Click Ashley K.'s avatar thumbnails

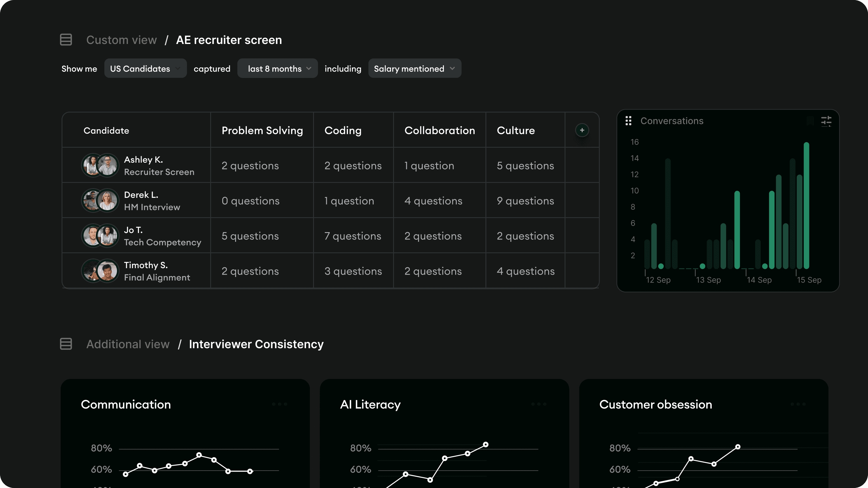coord(100,165)
